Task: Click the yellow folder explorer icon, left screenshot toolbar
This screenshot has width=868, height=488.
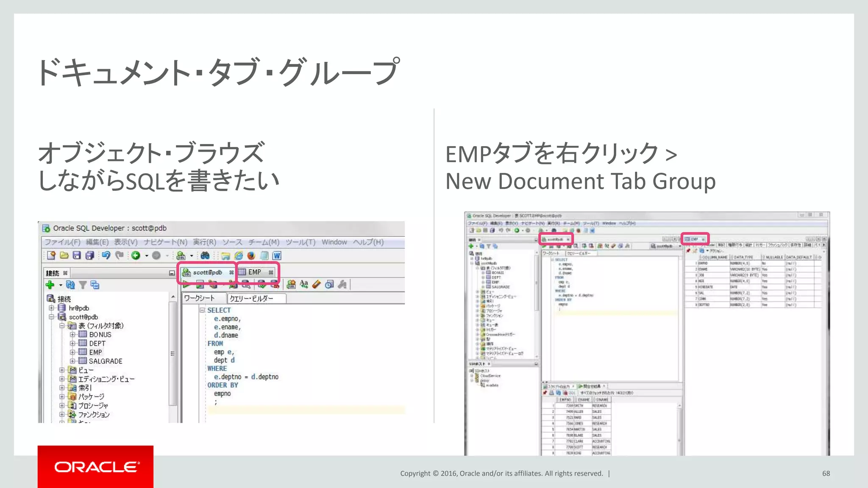Action: click(225, 256)
